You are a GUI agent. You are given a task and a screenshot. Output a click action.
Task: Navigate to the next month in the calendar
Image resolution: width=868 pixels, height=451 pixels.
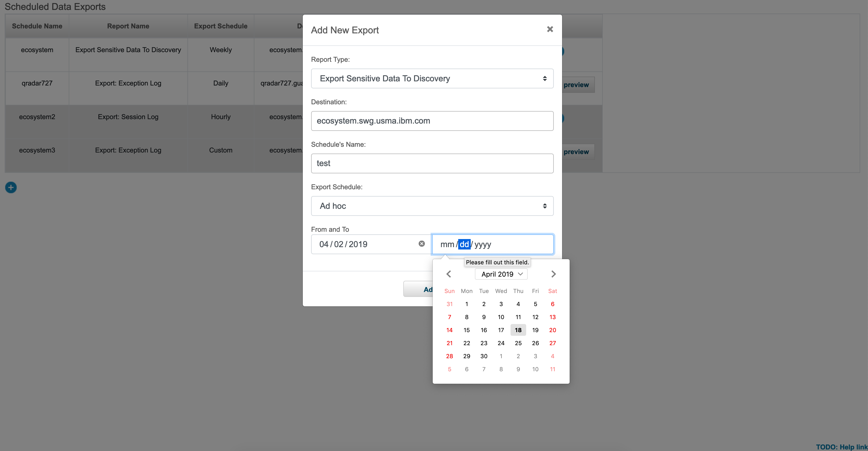[553, 274]
